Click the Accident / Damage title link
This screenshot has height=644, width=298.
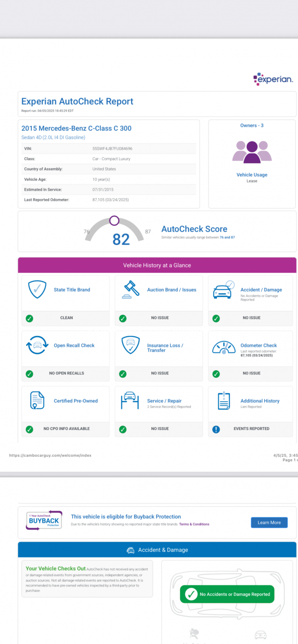[x=261, y=290]
